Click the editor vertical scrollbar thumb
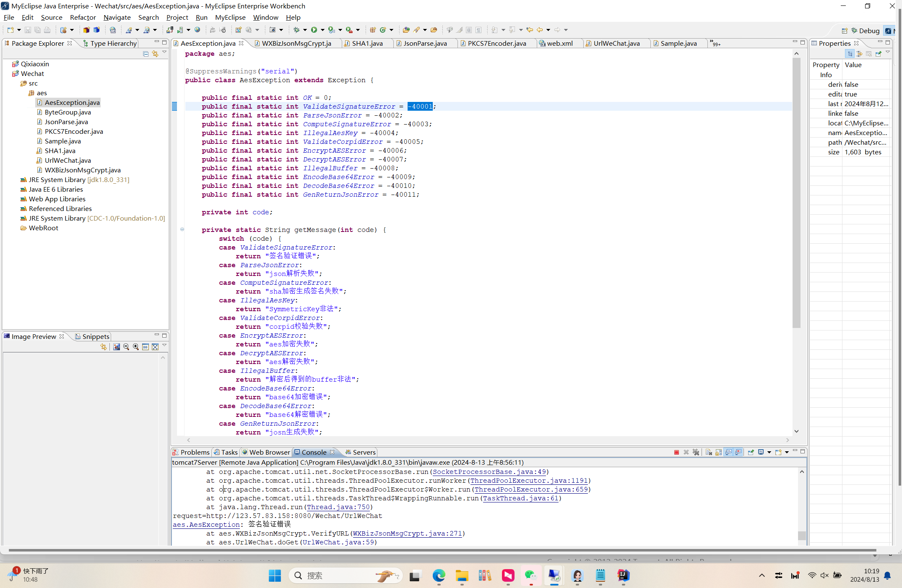The width and height of the screenshot is (902, 588). tap(796, 193)
